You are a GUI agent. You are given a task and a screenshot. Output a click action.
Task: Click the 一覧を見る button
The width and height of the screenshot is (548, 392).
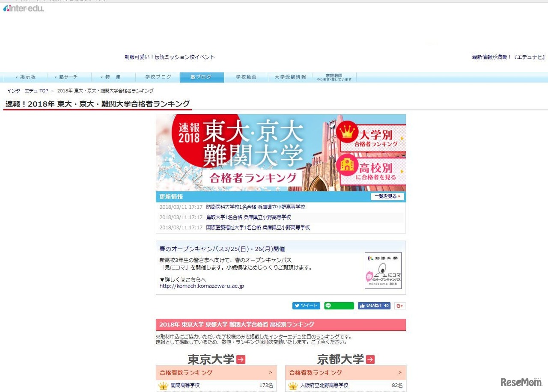387,196
